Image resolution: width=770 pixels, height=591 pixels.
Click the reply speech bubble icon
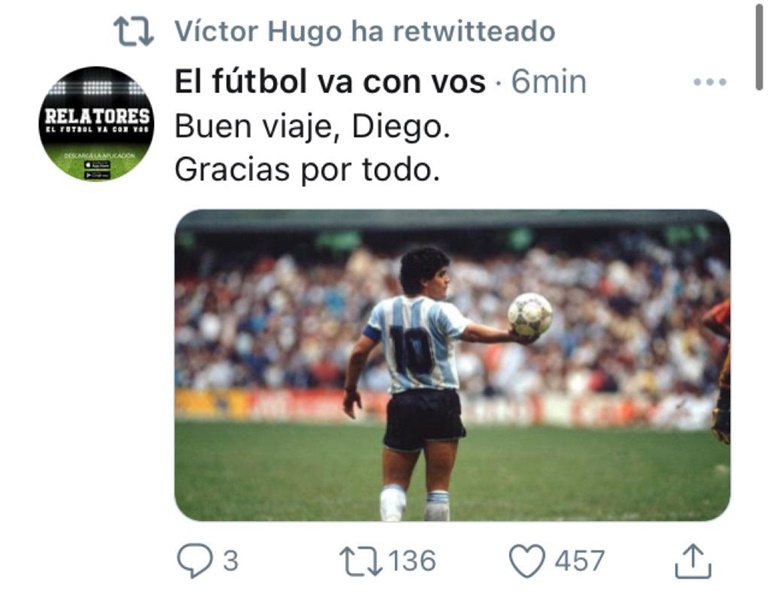click(195, 561)
